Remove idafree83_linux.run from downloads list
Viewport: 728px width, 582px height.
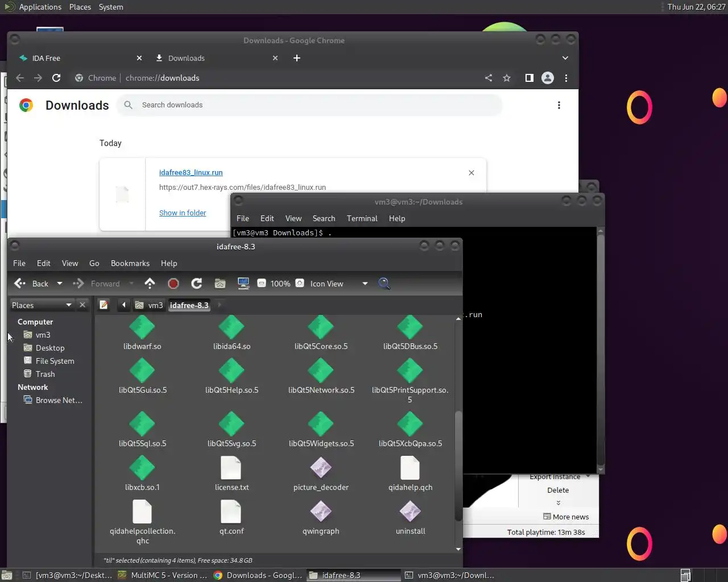[471, 173]
